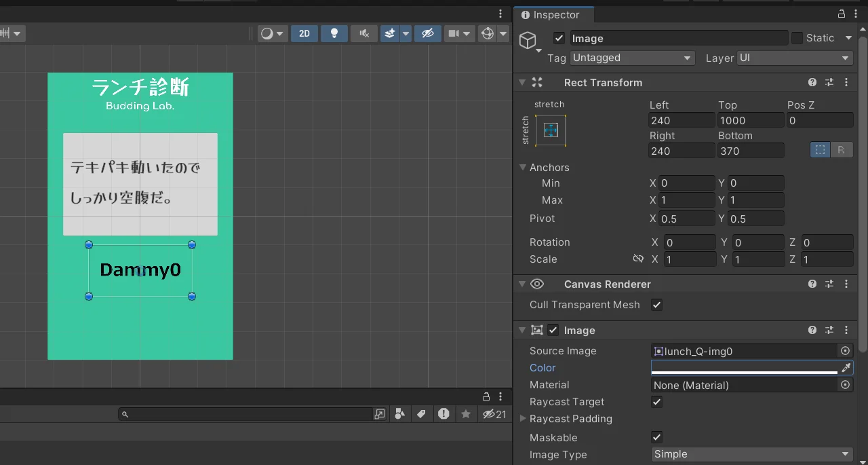Open search in new window icon
Image resolution: width=868 pixels, height=465 pixels.
[x=379, y=413]
